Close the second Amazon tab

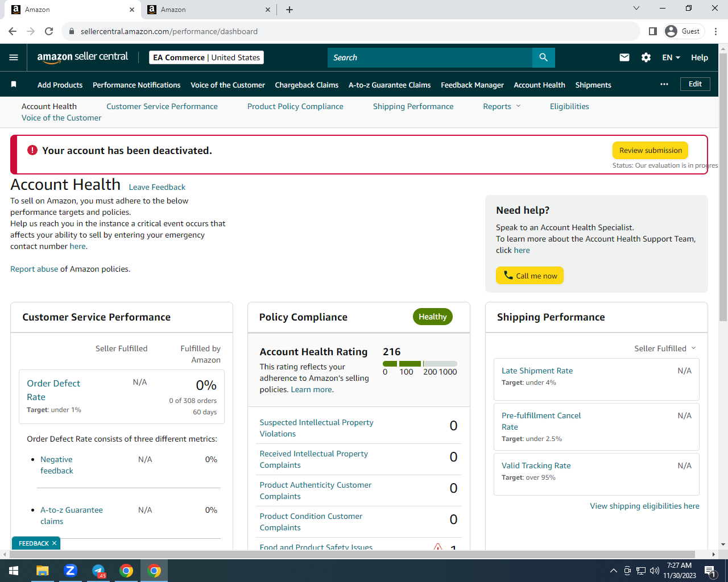pos(268,10)
